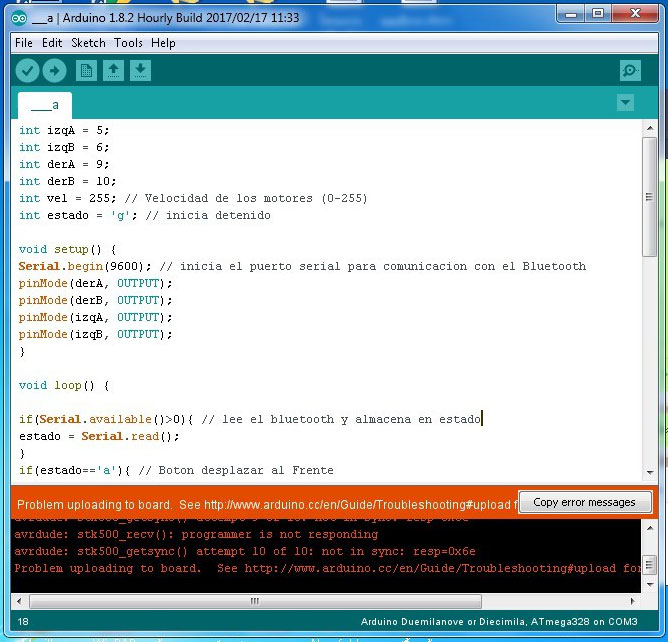This screenshot has width=668, height=642.
Task: Maximize the Arduino IDE window
Action: (598, 14)
